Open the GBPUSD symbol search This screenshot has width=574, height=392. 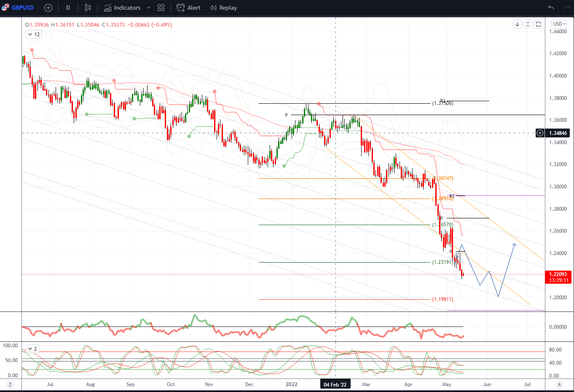(18, 8)
